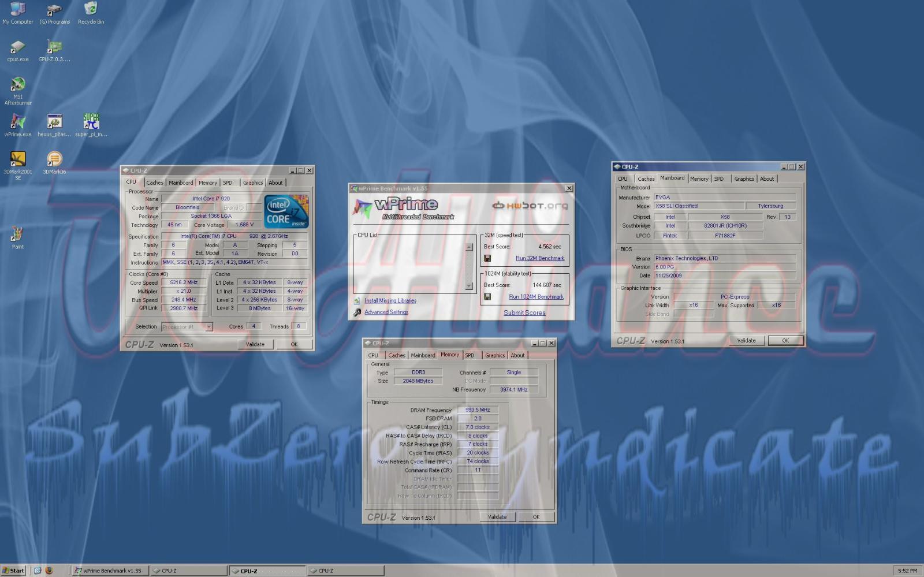This screenshot has width=924, height=577.
Task: Switch to the last CPU-Z taskbar button
Action: point(345,571)
